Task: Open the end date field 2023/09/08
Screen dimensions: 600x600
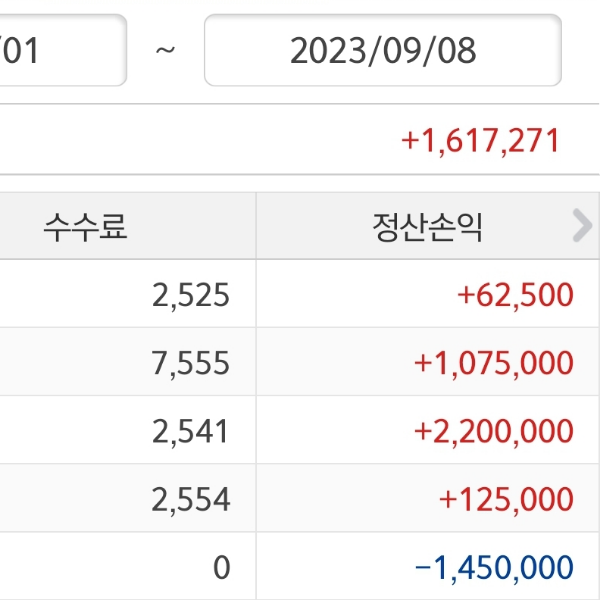Action: click(383, 50)
